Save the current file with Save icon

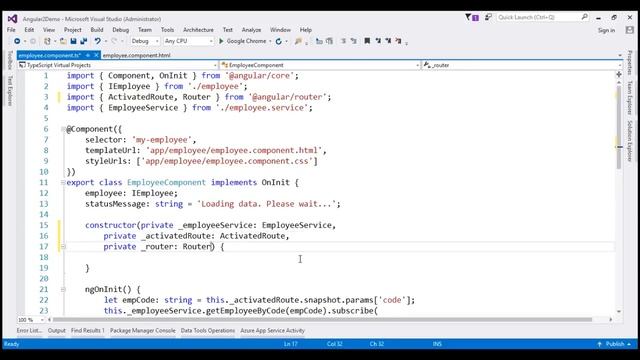point(73,41)
